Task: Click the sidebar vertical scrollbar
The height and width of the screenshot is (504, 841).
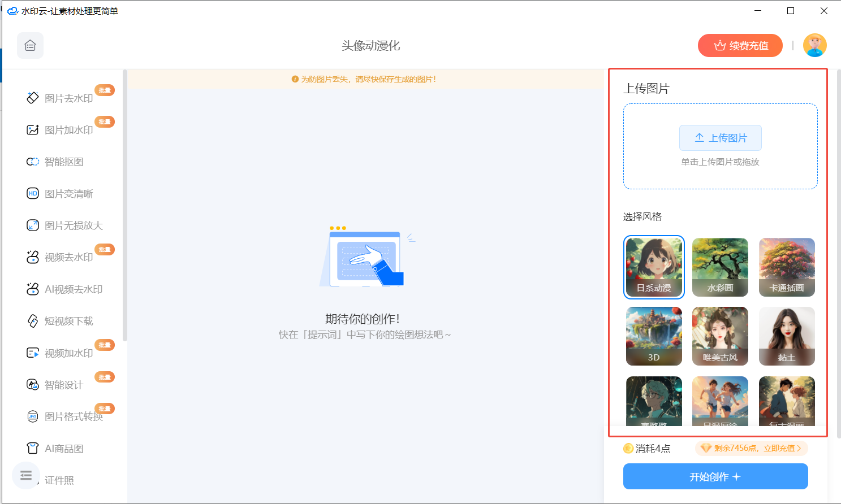Action: tap(125, 206)
